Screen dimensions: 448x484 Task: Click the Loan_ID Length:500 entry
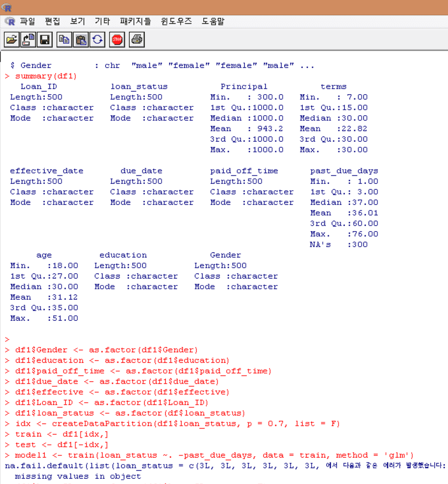[x=36, y=97]
